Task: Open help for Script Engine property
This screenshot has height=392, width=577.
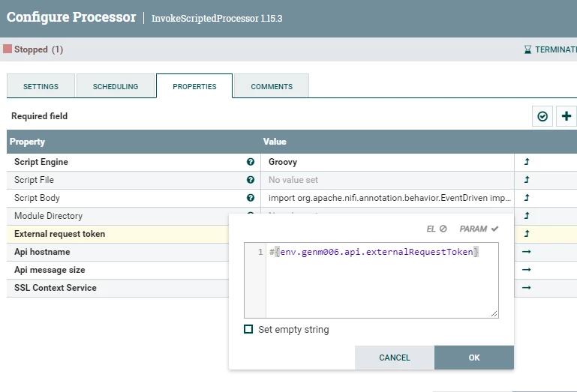Action: point(251,162)
